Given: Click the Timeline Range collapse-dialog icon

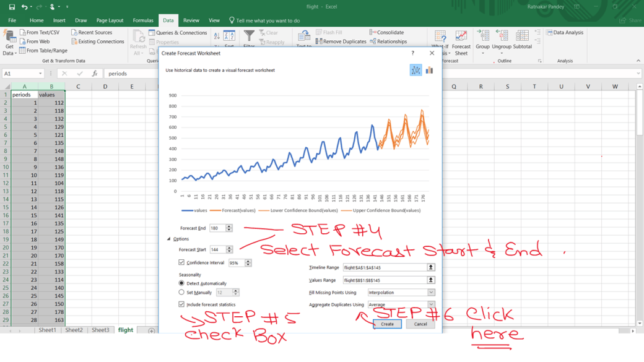Looking at the screenshot, I should [430, 267].
